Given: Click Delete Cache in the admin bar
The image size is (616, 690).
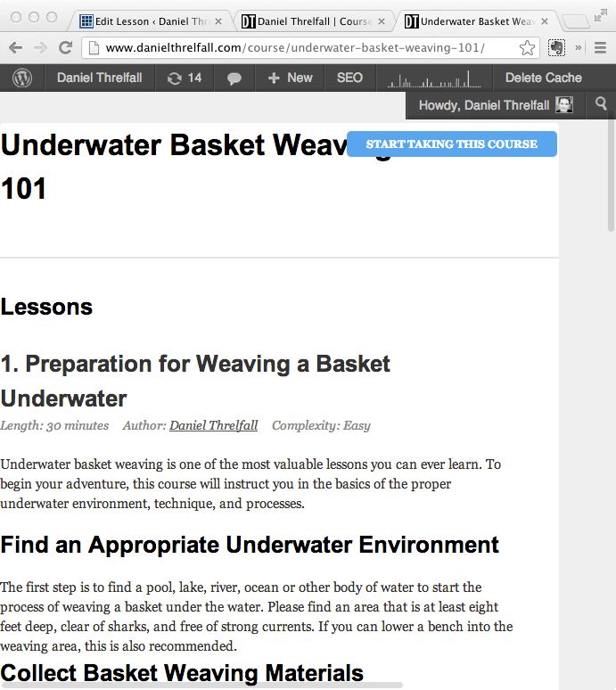Looking at the screenshot, I should (x=544, y=78).
